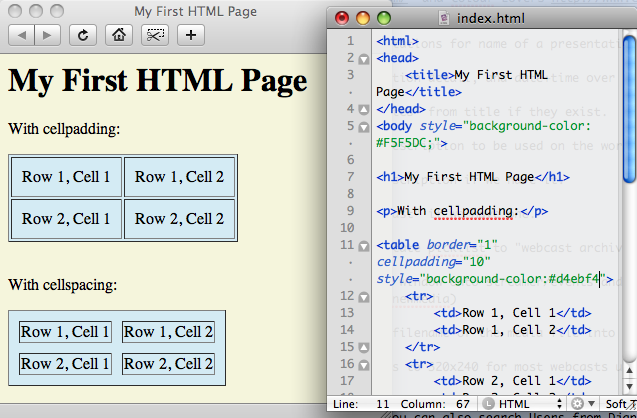Go back in the browser window
This screenshot has width=637, height=418.
point(22,35)
